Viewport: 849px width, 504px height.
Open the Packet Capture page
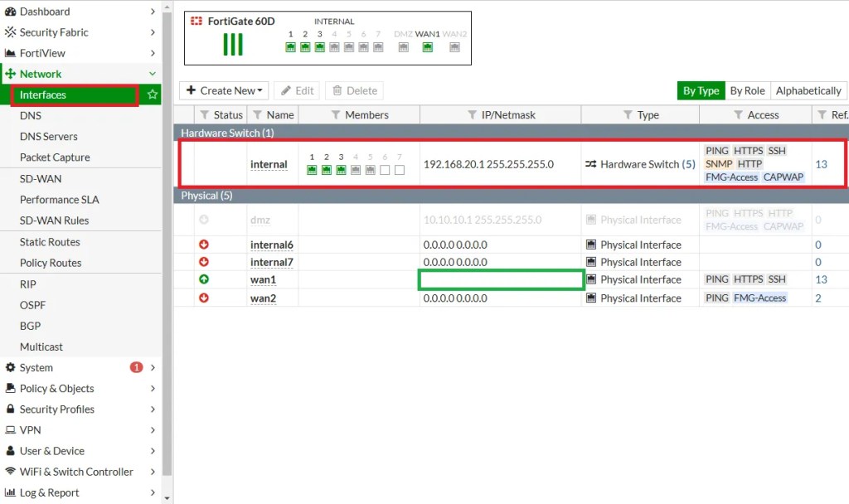coord(55,157)
